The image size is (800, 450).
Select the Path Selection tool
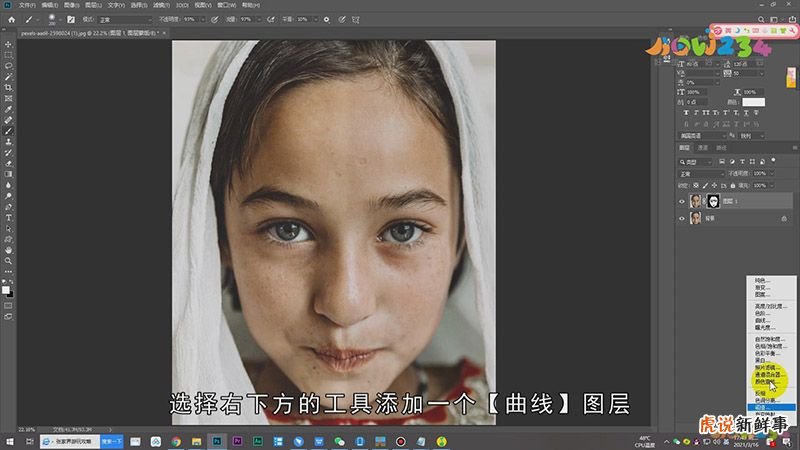(x=8, y=229)
